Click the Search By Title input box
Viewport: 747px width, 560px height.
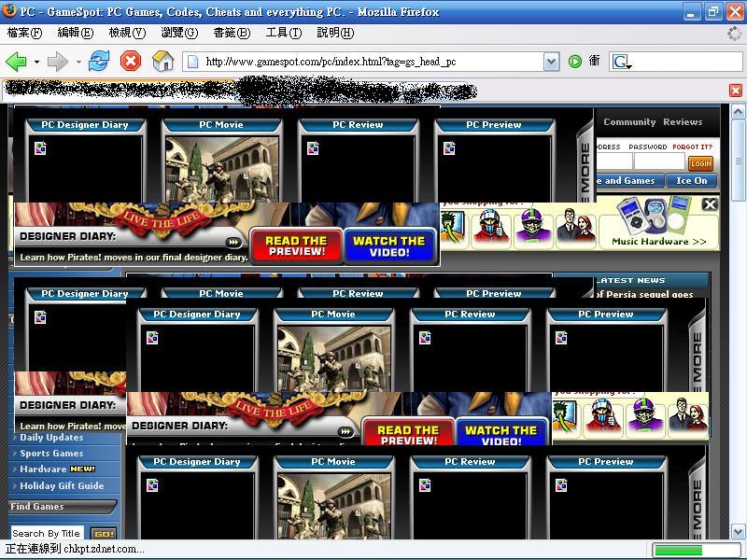[x=47, y=533]
